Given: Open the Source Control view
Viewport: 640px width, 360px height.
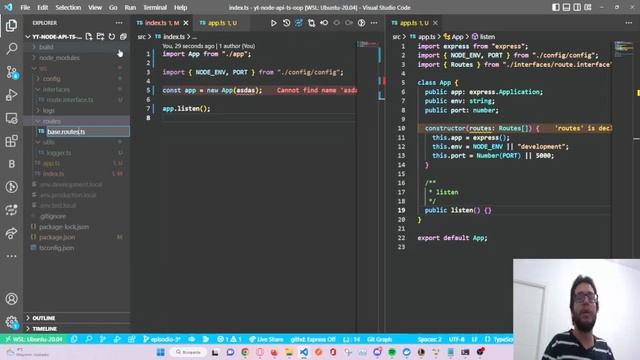Looking at the screenshot, I should [x=11, y=72].
